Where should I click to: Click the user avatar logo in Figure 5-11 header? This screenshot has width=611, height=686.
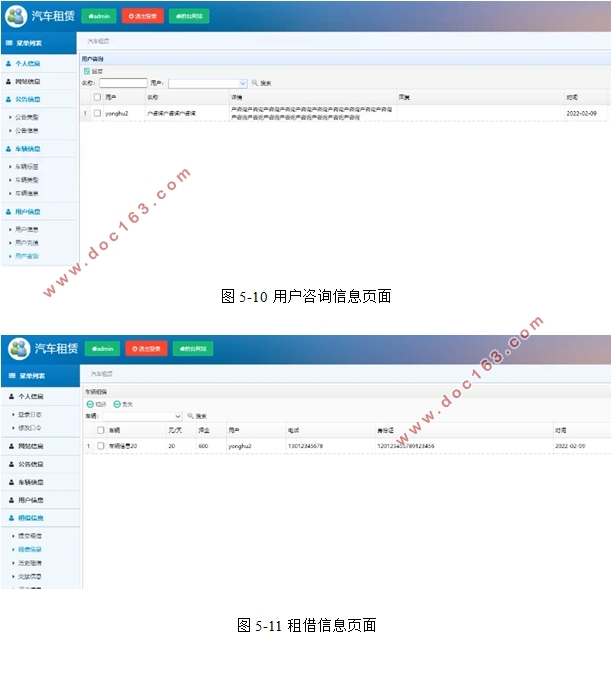click(19, 349)
